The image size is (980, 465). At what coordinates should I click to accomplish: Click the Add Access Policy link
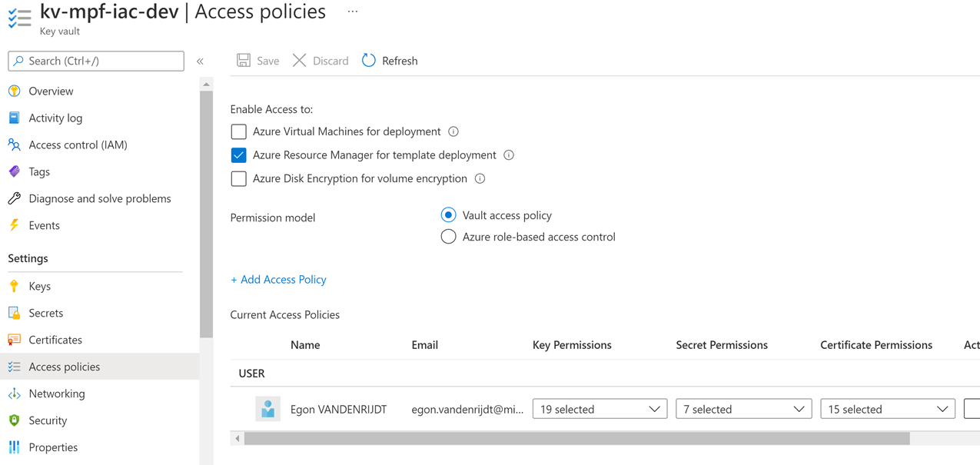(278, 280)
